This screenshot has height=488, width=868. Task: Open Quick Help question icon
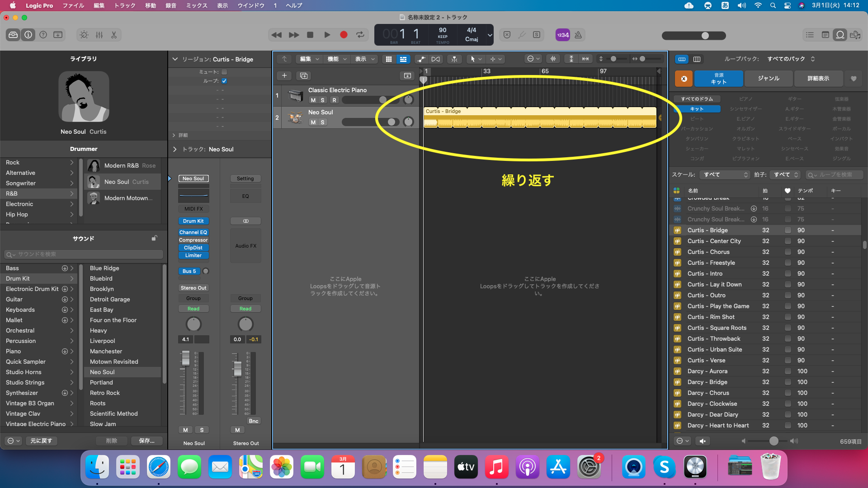click(43, 35)
